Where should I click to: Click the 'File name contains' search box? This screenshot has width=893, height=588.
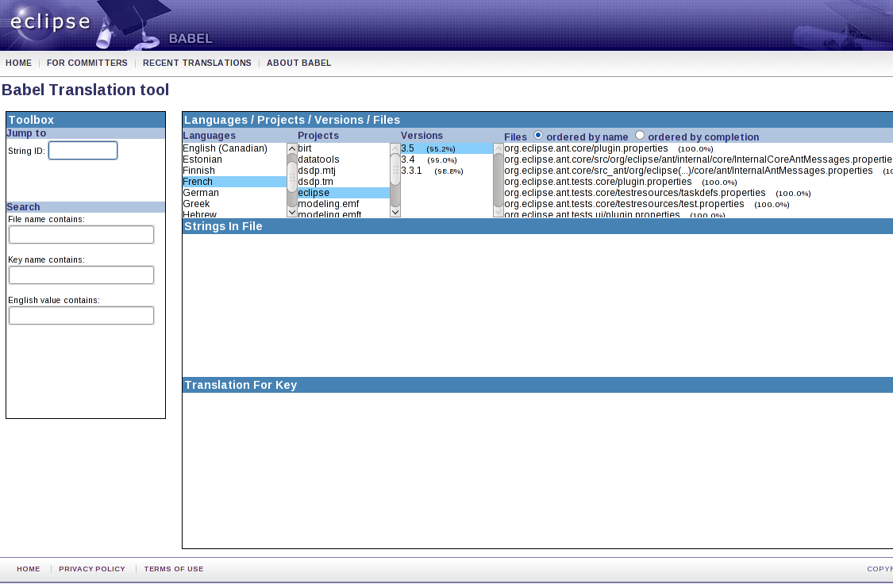click(x=81, y=235)
